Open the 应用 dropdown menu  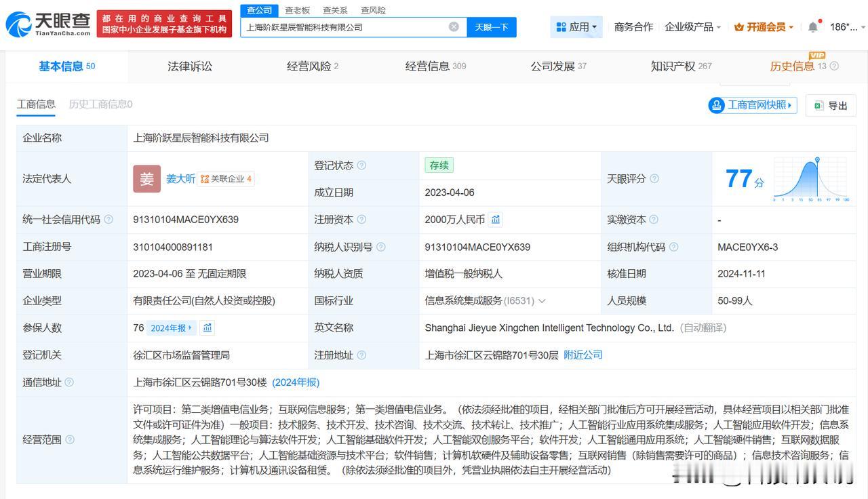576,27
